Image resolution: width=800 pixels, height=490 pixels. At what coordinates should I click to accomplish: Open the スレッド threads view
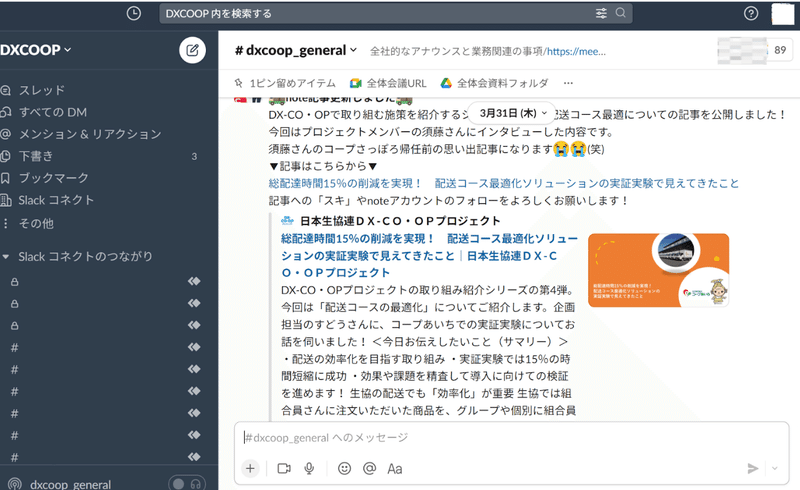click(x=42, y=90)
